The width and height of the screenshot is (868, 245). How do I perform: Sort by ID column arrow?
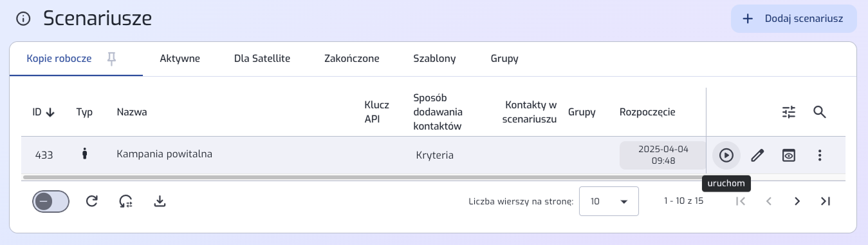(50, 112)
